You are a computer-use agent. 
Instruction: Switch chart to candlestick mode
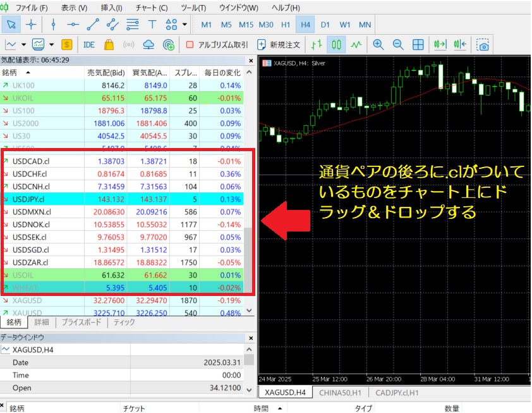coord(336,44)
